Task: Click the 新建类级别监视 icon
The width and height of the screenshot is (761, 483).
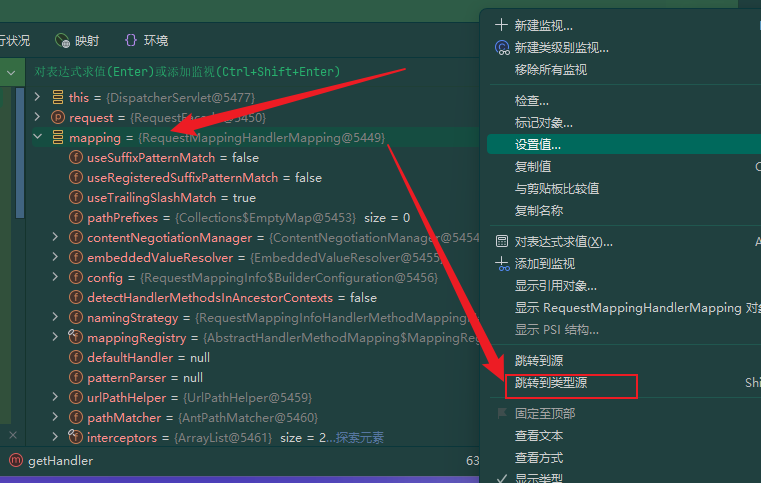Action: pos(502,48)
